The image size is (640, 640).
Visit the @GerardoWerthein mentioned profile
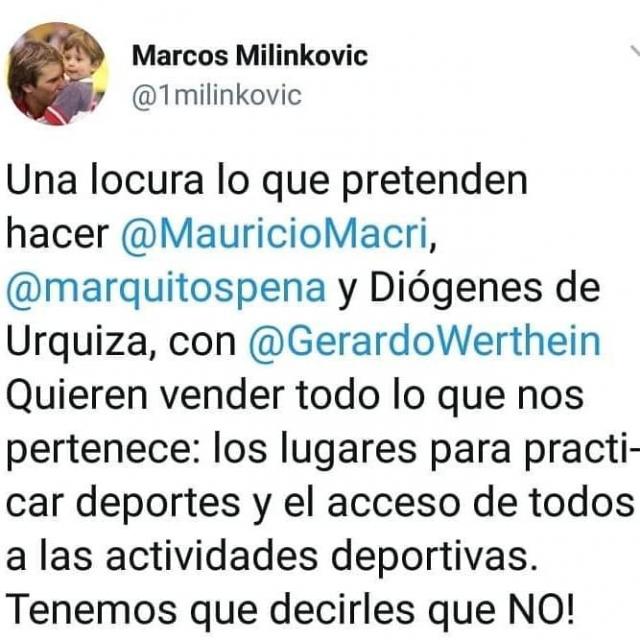click(x=424, y=341)
